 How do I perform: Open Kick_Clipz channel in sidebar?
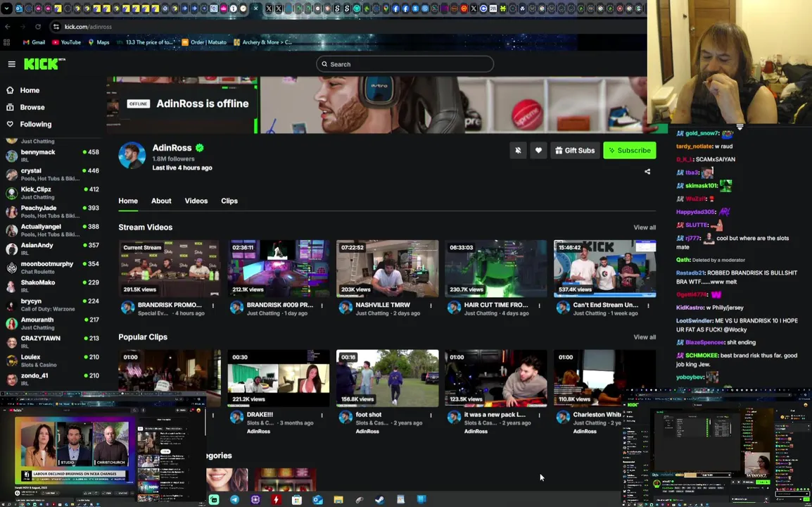(x=52, y=193)
